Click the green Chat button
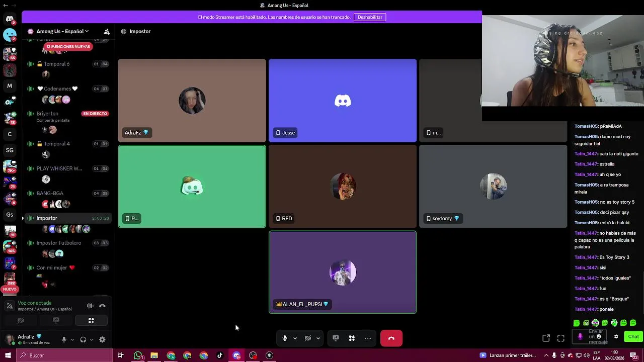Screen dimensions: 644x362 click(x=633, y=337)
